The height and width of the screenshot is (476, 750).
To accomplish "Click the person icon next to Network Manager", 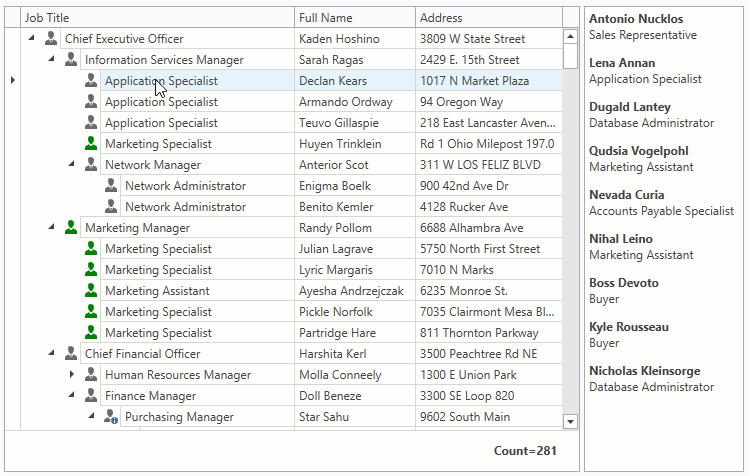I will (x=91, y=165).
